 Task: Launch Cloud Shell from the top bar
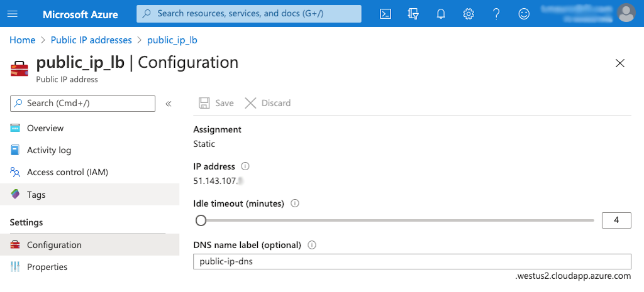point(386,14)
